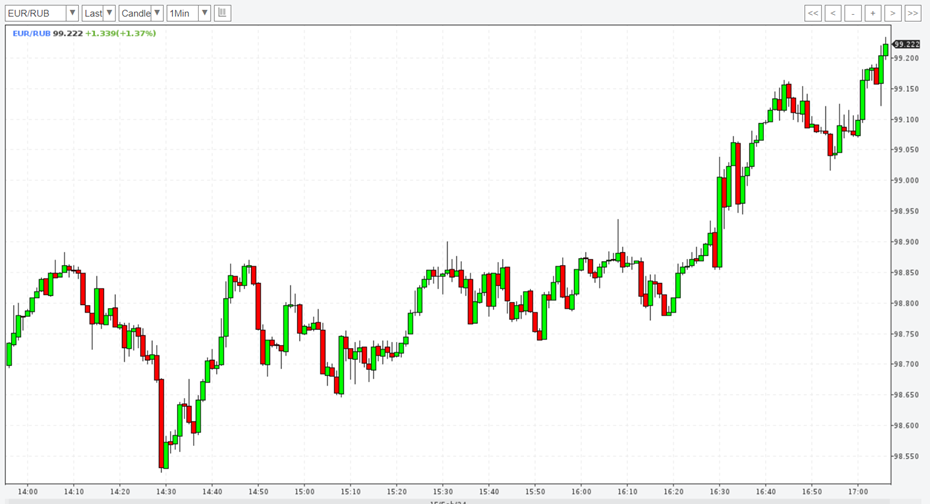Click the 99.150 price axis label
Viewport: 930px width, 504px height.
point(906,89)
